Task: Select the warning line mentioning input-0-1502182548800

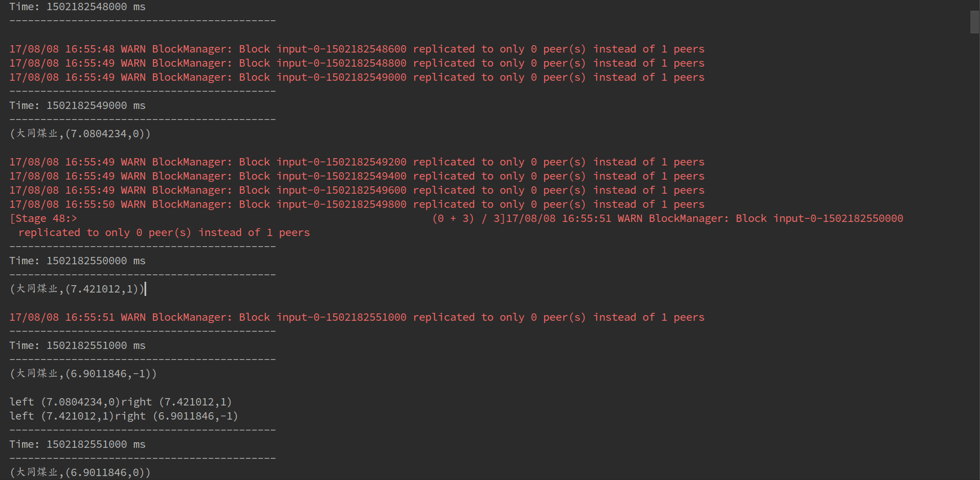Action: point(356,63)
